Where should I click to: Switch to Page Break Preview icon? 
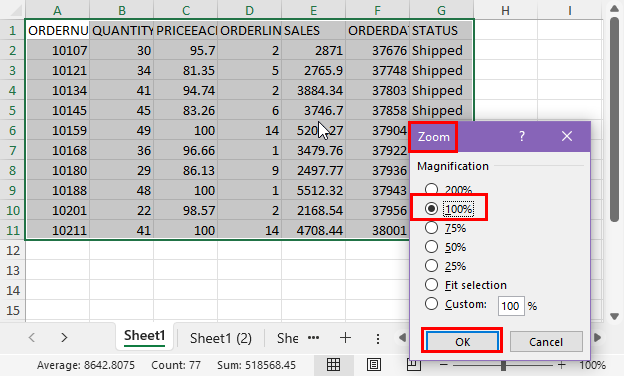click(414, 365)
